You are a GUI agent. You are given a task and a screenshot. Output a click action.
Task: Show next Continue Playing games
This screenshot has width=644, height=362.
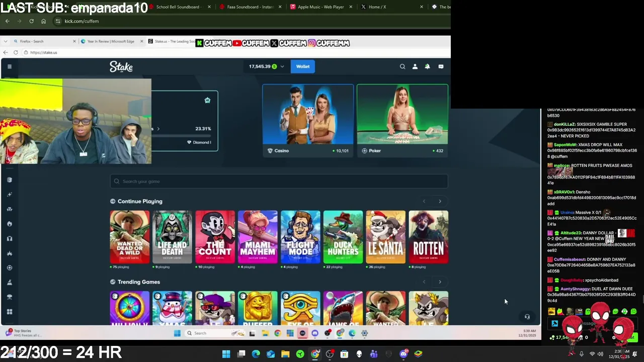point(440,201)
